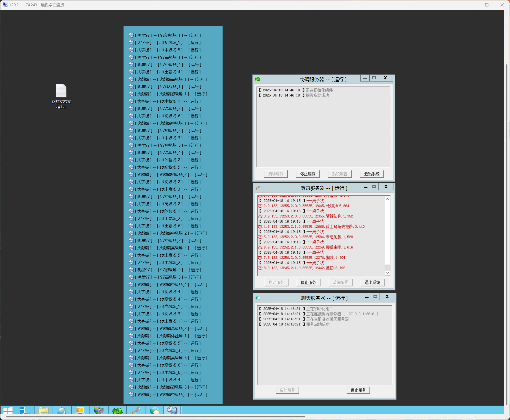Image resolution: width=510 pixels, height=420 pixels.
Task: Open the notepad icon in the taskbar
Action: tap(62, 410)
